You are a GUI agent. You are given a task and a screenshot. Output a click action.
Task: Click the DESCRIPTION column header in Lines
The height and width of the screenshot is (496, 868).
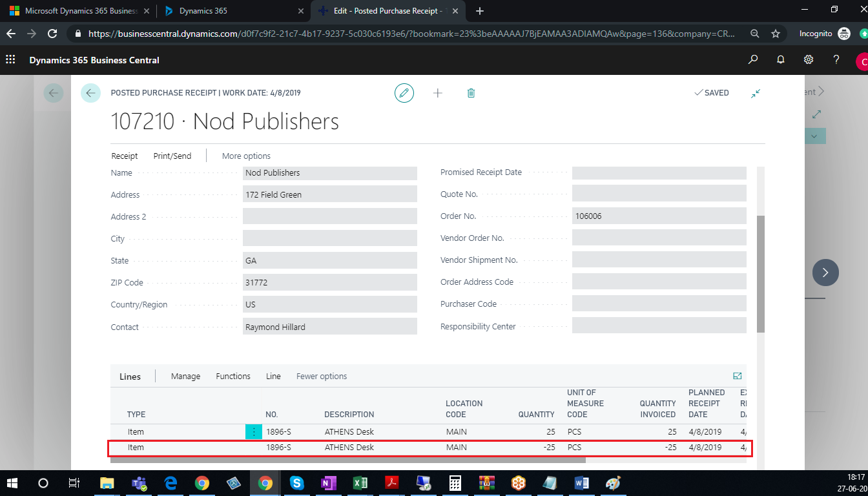[349, 415]
